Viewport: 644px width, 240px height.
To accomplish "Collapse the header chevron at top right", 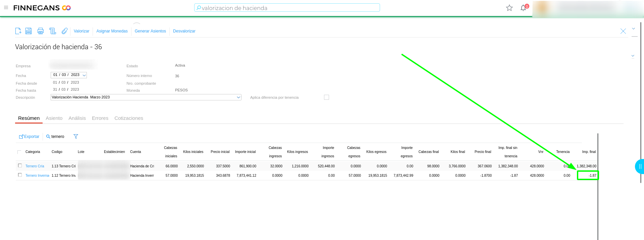I will (633, 29).
